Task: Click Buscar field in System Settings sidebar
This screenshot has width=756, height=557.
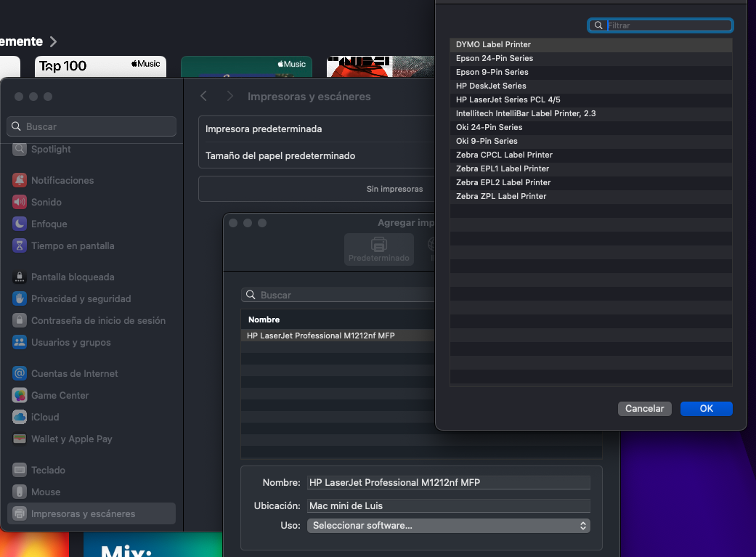Action: (x=92, y=126)
